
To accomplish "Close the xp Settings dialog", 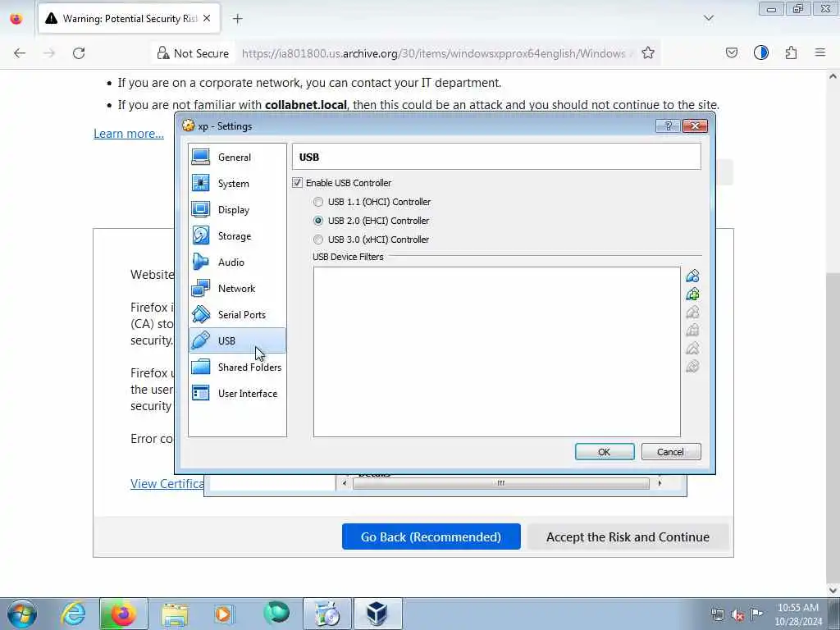I will tap(695, 126).
